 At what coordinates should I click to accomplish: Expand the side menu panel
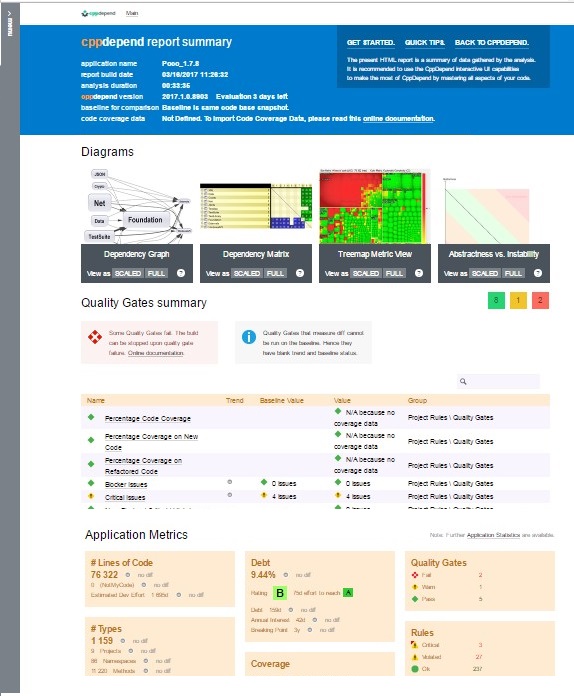tap(9, 24)
